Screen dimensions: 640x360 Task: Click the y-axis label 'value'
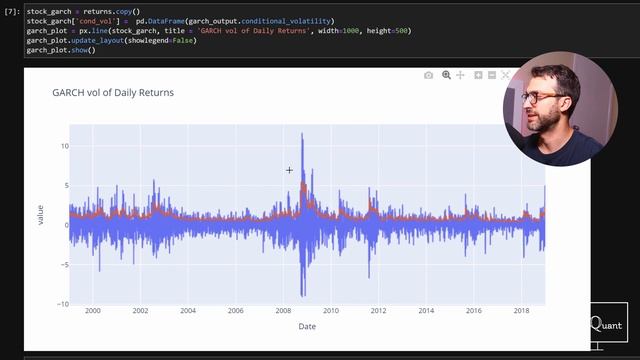(x=40, y=215)
